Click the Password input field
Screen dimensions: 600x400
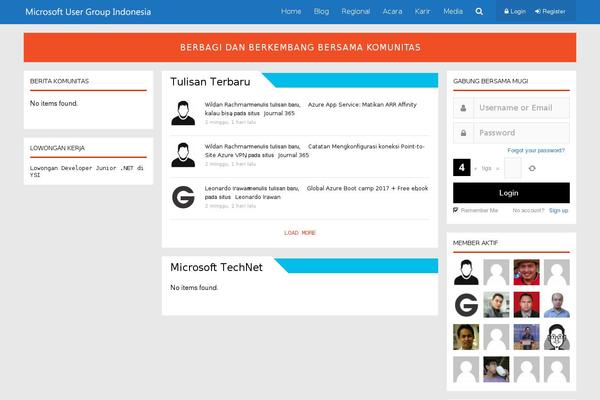point(521,133)
